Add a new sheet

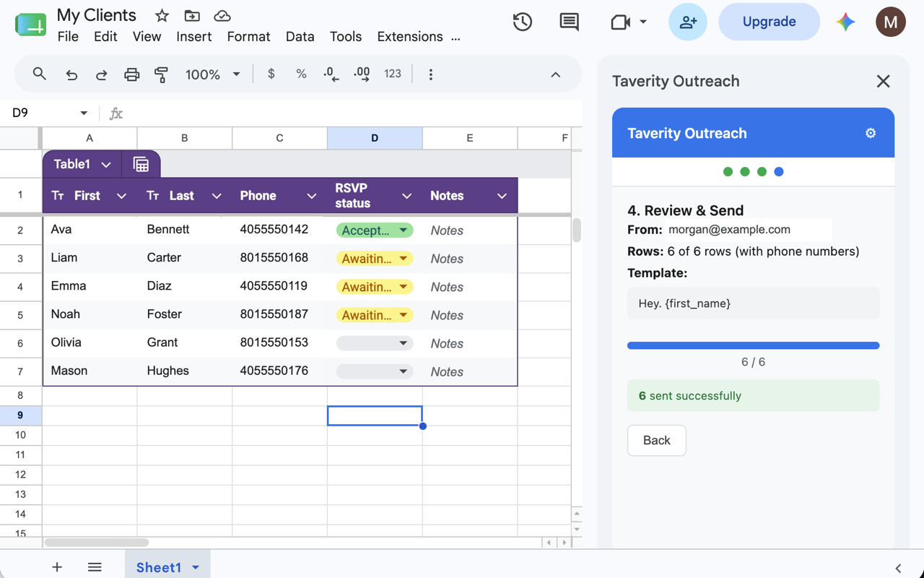[x=57, y=567]
